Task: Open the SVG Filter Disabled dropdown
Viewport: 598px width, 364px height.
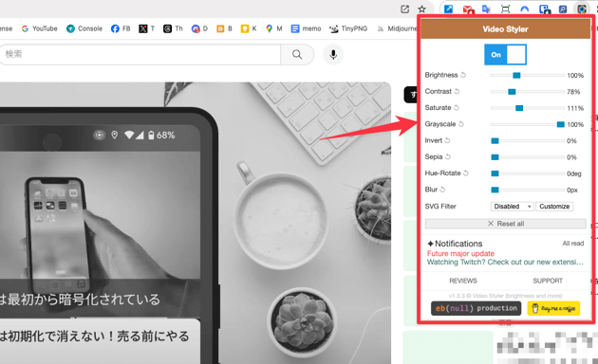Action: point(512,207)
